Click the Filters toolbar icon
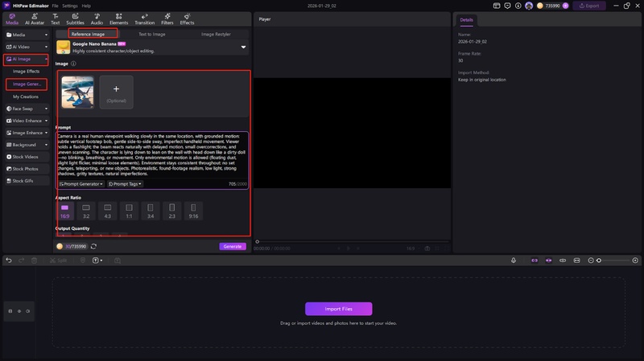 [167, 18]
